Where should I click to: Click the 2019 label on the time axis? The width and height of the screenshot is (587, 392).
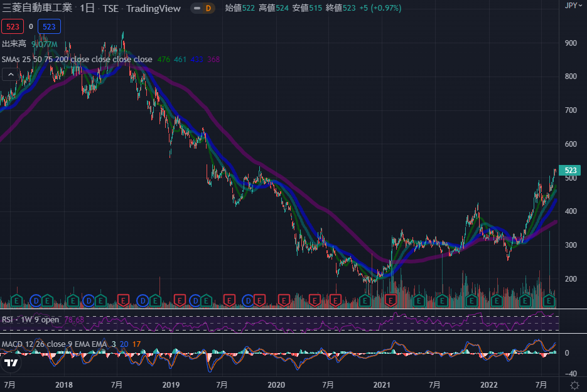[171, 385]
